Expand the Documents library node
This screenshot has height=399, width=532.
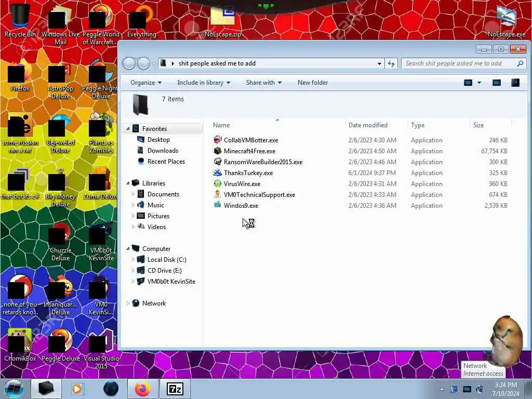tap(133, 194)
